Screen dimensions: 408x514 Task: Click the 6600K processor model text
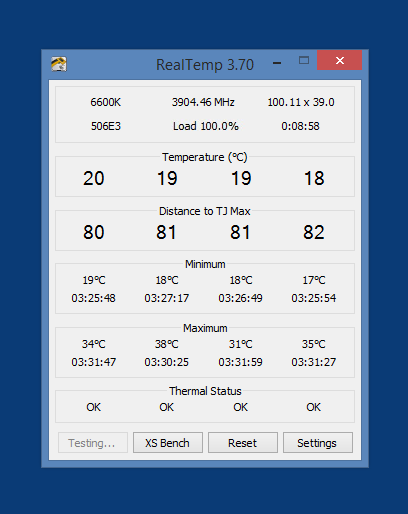tap(105, 102)
